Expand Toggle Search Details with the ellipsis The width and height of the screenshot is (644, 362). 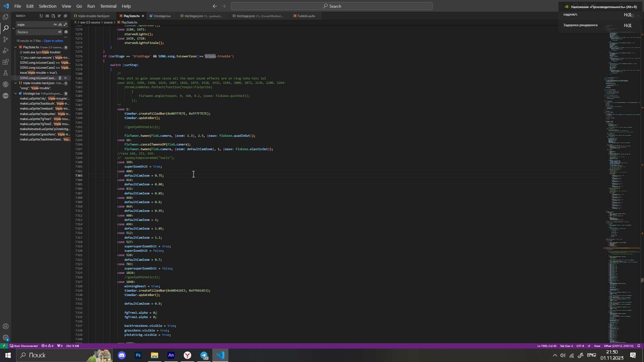(65, 37)
